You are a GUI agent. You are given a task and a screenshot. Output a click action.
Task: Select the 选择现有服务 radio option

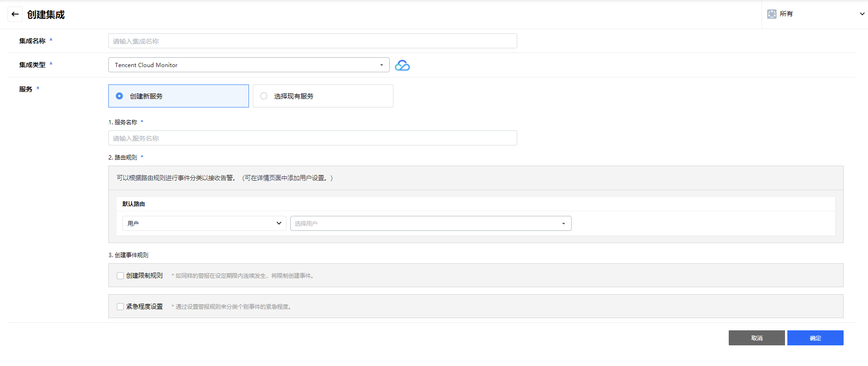(x=264, y=96)
